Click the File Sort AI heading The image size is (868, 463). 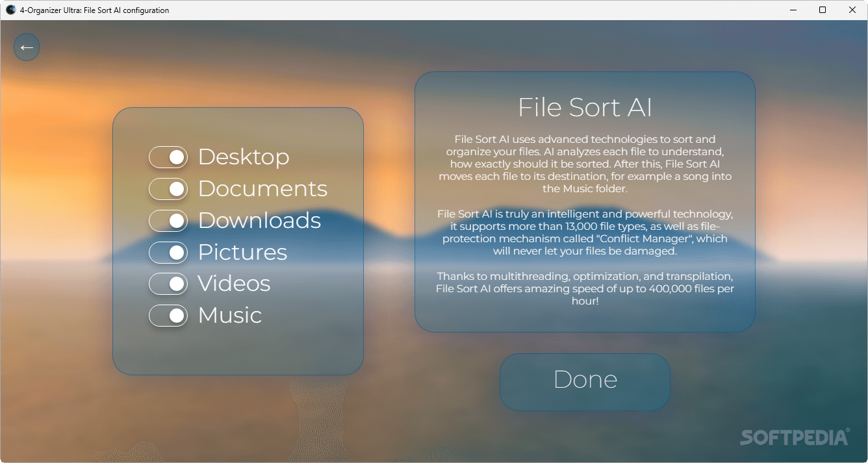coord(585,108)
